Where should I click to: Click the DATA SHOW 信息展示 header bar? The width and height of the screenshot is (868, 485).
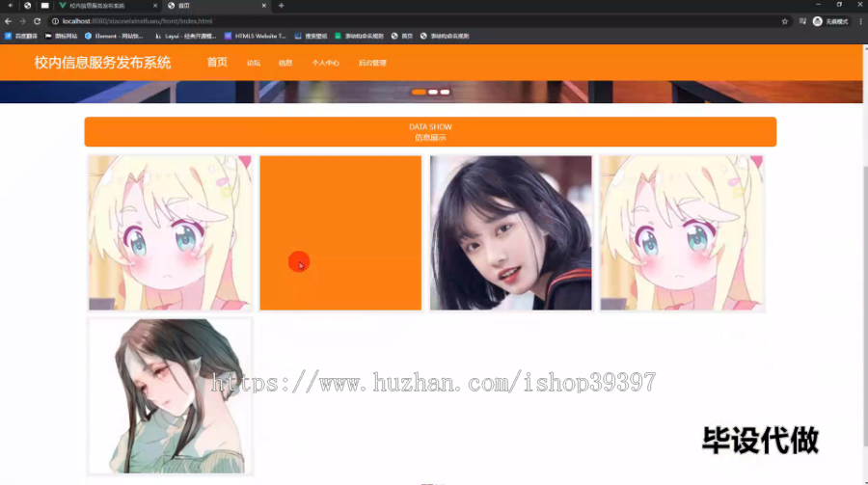tap(430, 132)
